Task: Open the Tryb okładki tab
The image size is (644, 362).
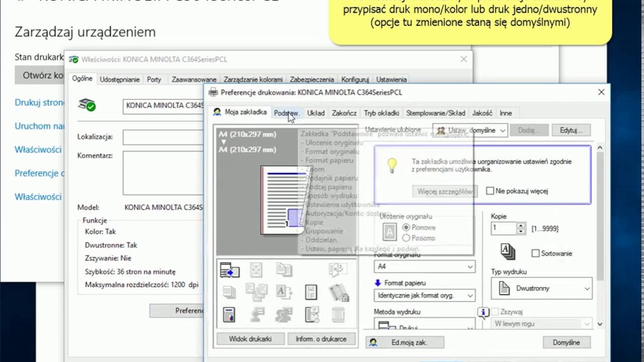Action: (381, 113)
